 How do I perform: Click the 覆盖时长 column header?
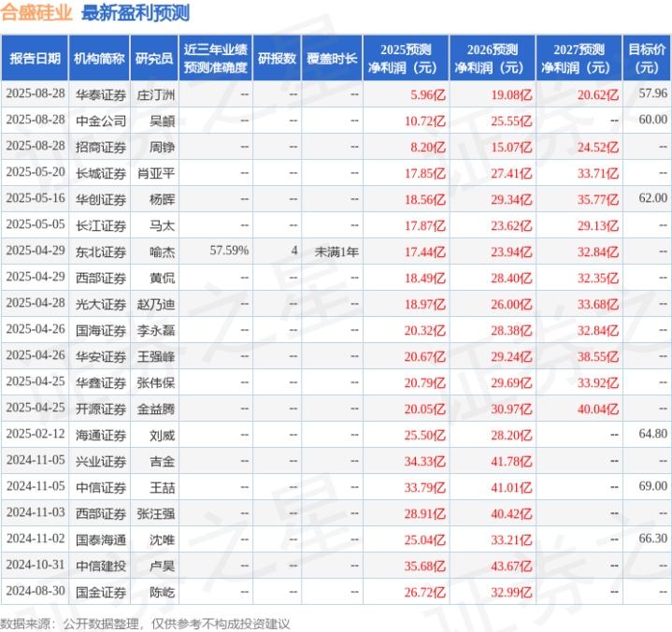pos(332,58)
